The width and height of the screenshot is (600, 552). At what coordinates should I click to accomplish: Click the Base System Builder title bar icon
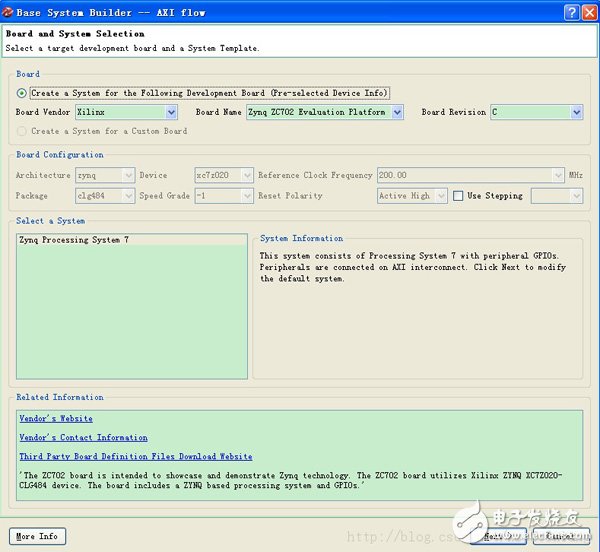(10, 13)
